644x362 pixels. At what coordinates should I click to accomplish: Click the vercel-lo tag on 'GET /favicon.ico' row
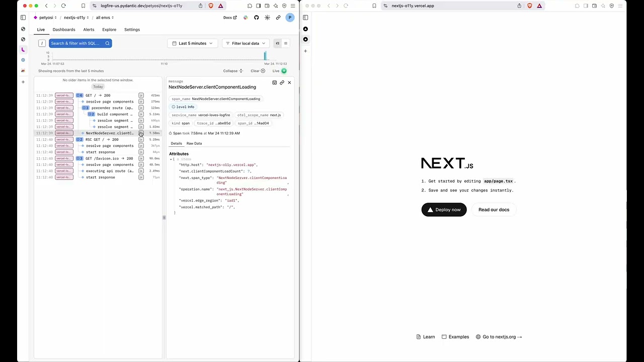[x=64, y=158]
